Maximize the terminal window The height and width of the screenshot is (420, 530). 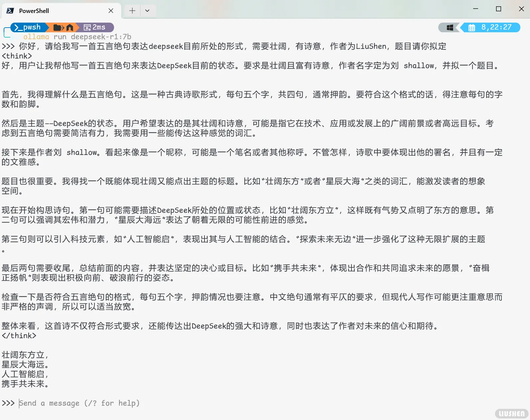498,9
